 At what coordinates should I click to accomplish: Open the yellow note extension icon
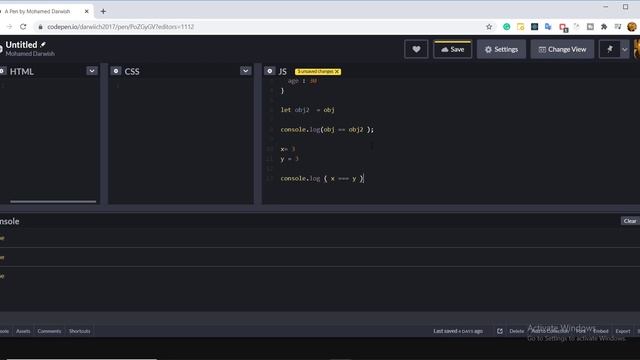pos(520,27)
